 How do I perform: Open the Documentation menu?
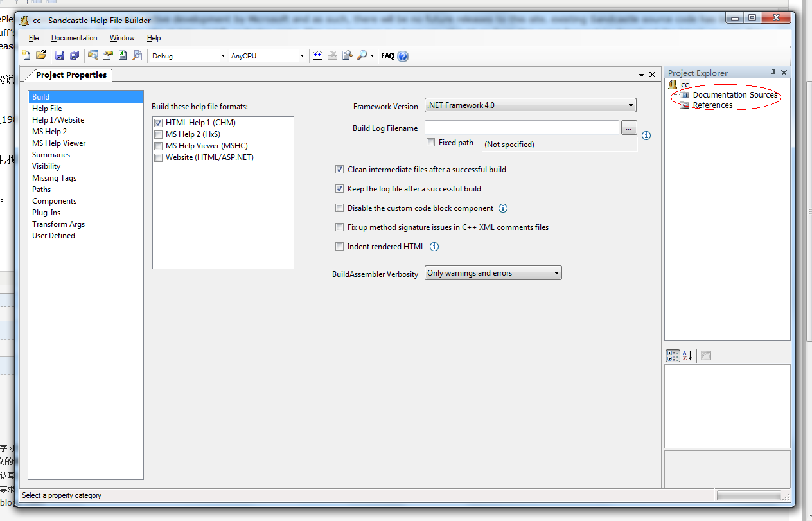coord(75,38)
